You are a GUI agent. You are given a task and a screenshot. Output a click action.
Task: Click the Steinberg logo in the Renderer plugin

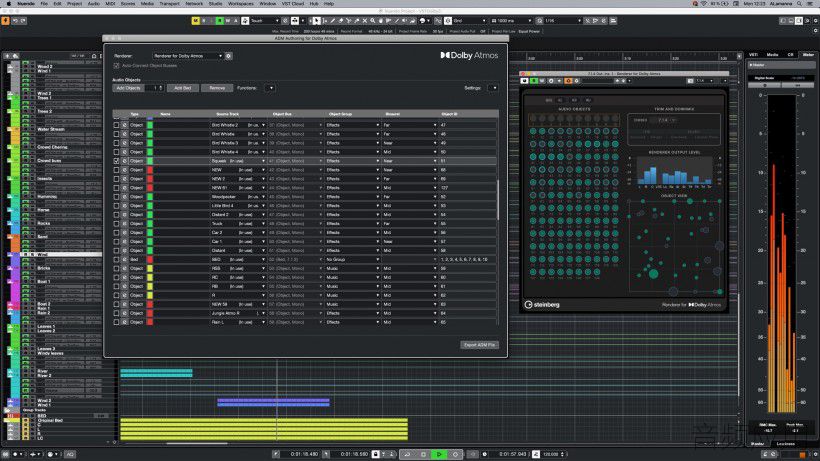(542, 305)
